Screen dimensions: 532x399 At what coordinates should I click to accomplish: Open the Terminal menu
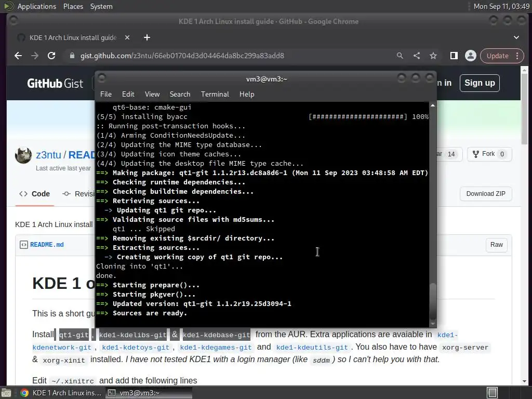click(215, 95)
